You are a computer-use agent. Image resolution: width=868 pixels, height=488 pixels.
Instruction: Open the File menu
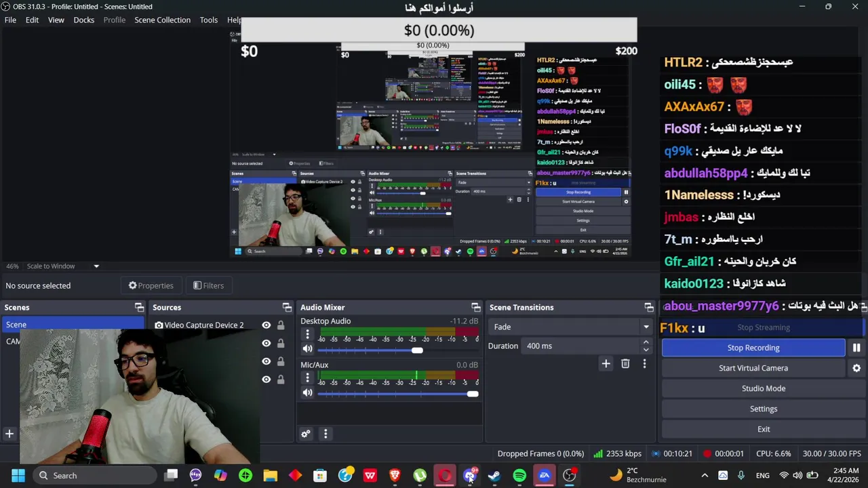tap(10, 20)
